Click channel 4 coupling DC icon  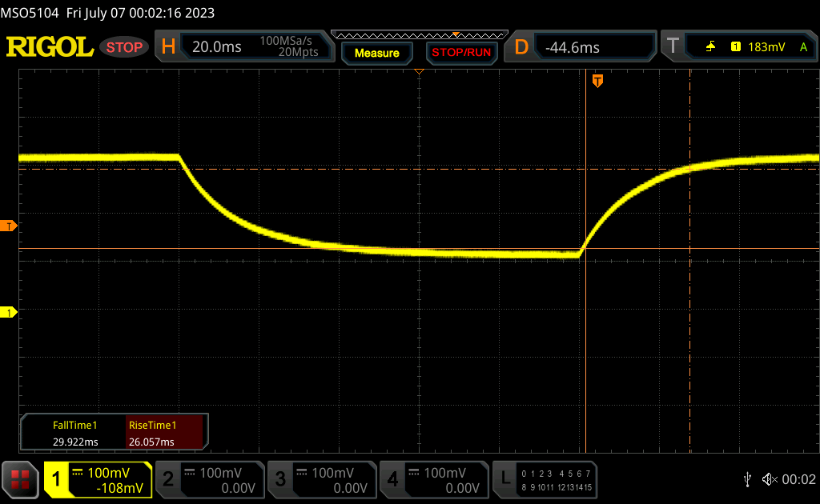point(414,472)
